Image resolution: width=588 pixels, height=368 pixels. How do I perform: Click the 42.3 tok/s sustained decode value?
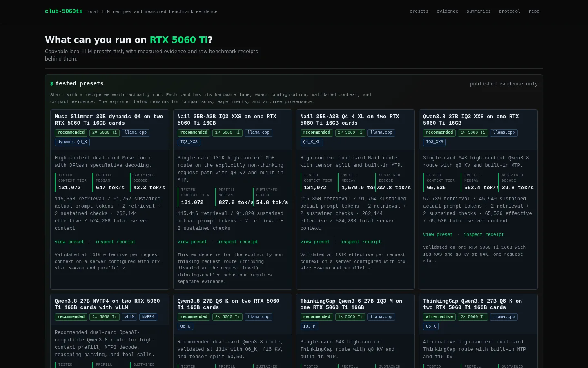point(149,188)
